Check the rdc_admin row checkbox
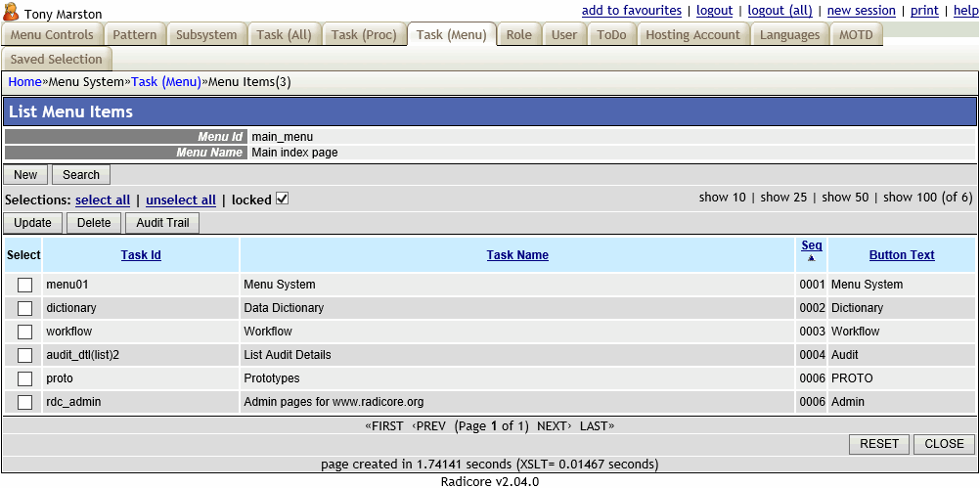 pos(24,402)
